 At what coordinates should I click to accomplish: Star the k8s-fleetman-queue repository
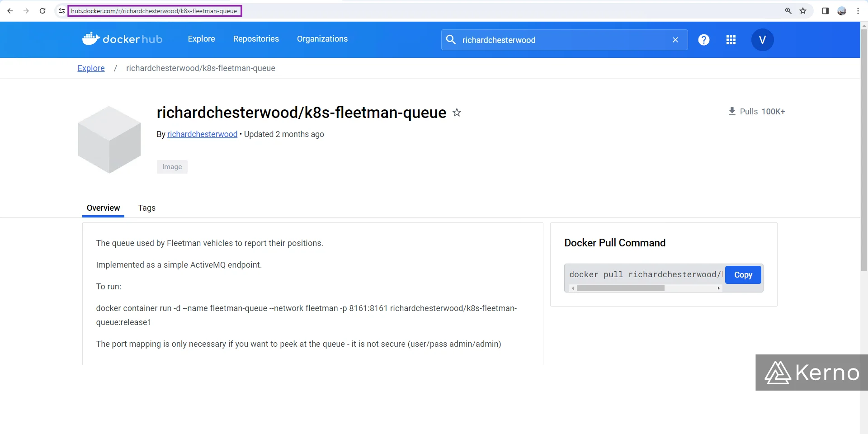[457, 112]
